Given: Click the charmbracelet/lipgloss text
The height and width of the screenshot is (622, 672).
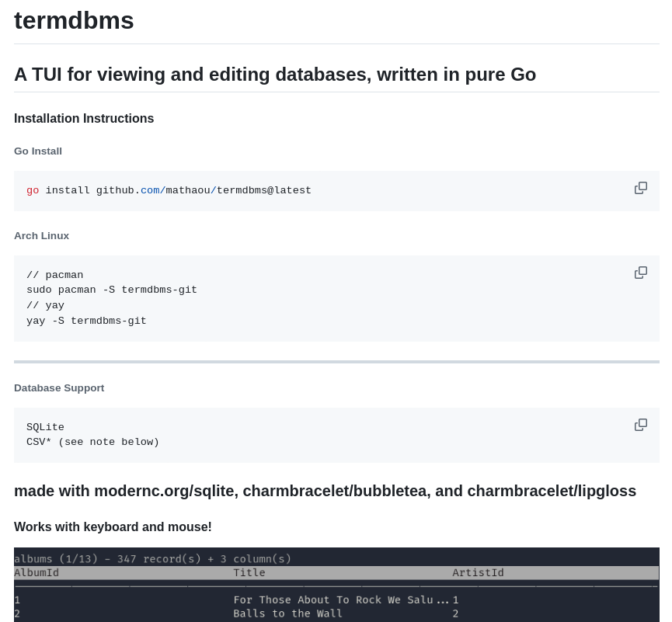Looking at the screenshot, I should point(552,491).
